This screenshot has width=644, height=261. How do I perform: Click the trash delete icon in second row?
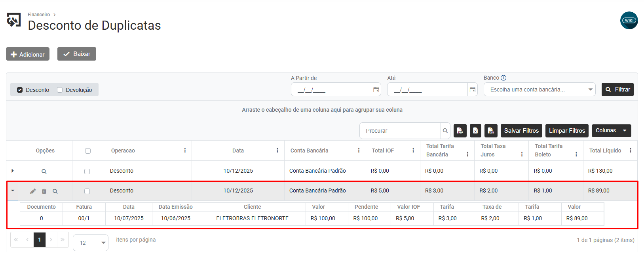44,191
